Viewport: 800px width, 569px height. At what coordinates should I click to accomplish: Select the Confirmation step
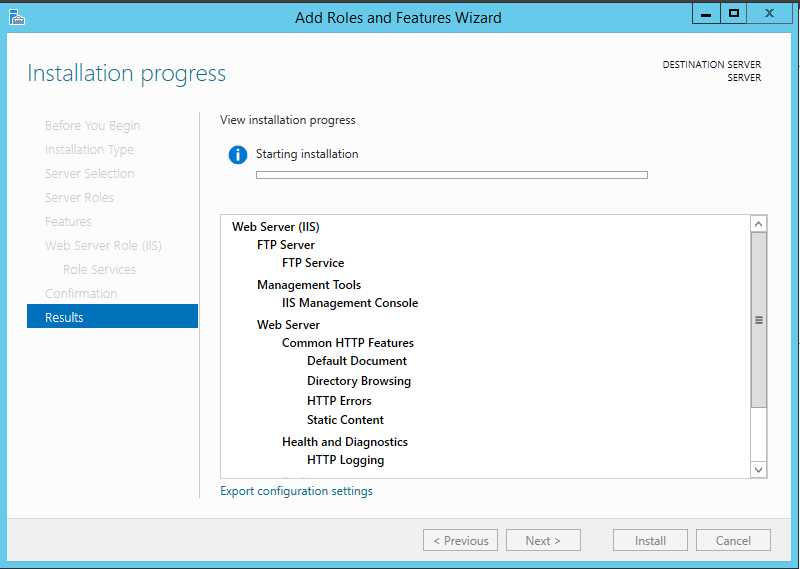click(x=81, y=293)
